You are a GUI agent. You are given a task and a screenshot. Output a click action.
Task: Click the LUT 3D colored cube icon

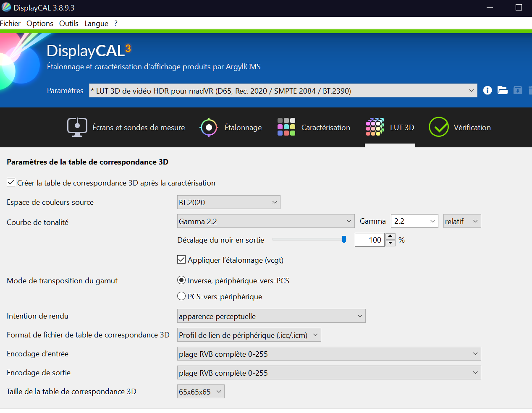tap(375, 127)
